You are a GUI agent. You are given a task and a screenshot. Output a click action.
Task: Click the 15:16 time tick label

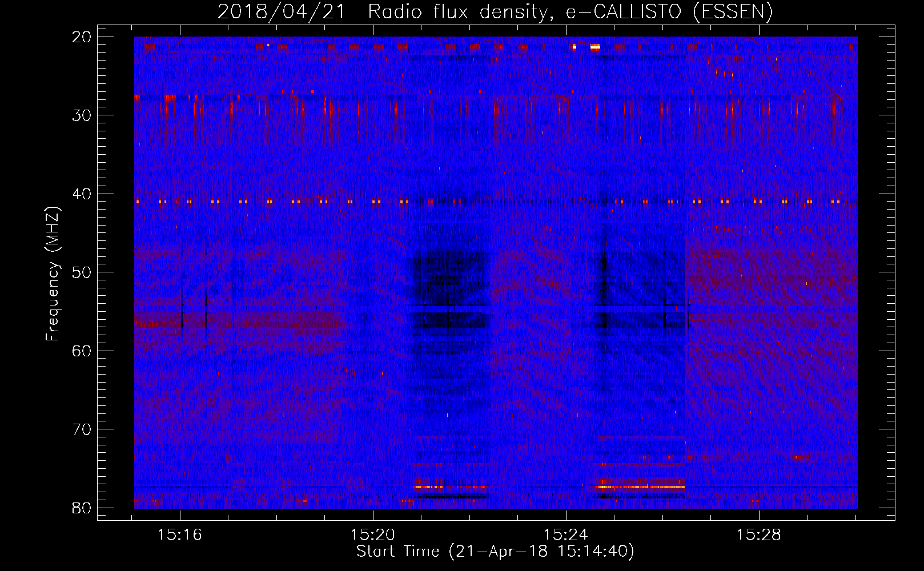pyautogui.click(x=180, y=534)
